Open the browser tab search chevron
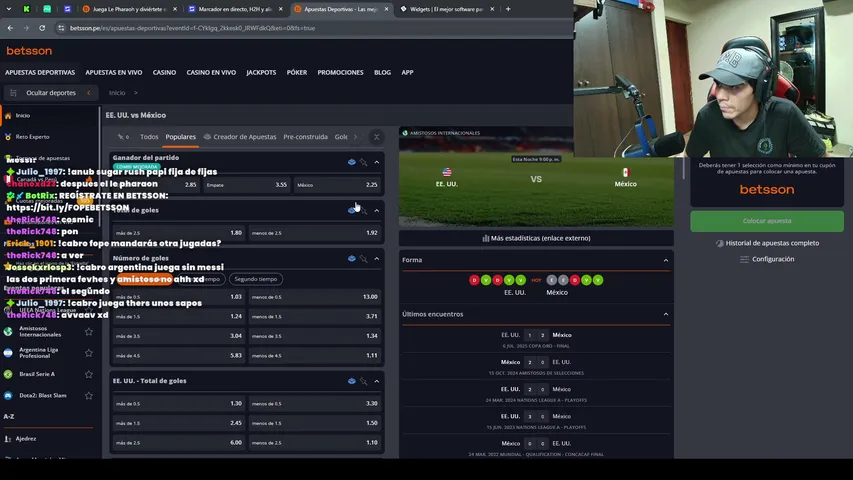The height and width of the screenshot is (480, 853). click(9, 9)
